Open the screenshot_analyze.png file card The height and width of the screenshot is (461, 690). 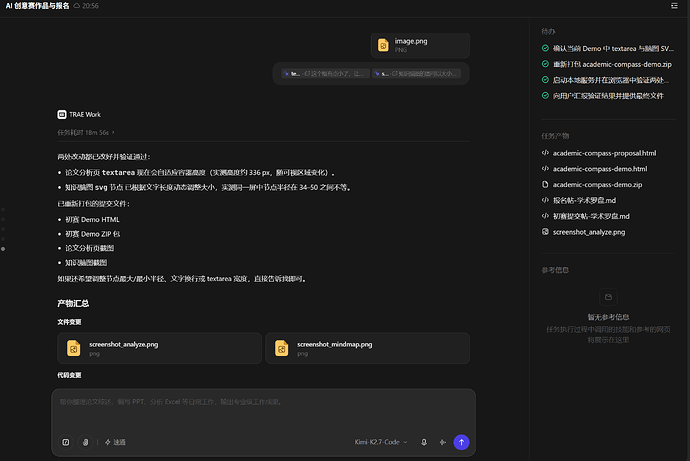pos(159,348)
